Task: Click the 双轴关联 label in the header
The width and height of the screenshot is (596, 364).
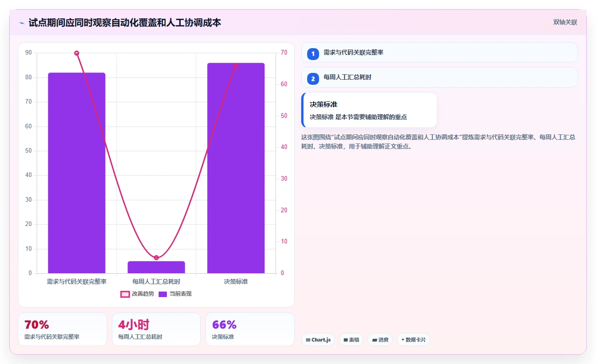Action: click(x=565, y=22)
